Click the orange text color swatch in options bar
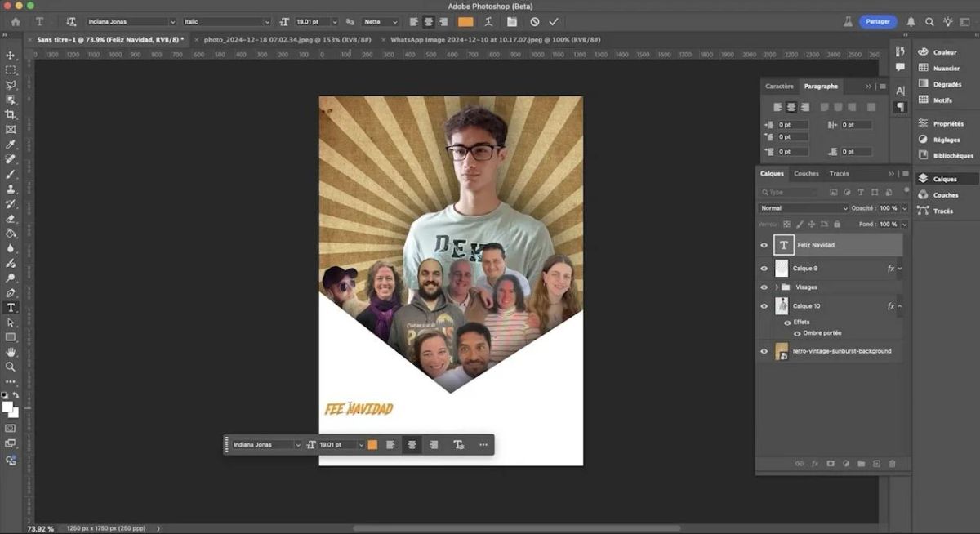The width and height of the screenshot is (980, 534). [x=465, y=22]
